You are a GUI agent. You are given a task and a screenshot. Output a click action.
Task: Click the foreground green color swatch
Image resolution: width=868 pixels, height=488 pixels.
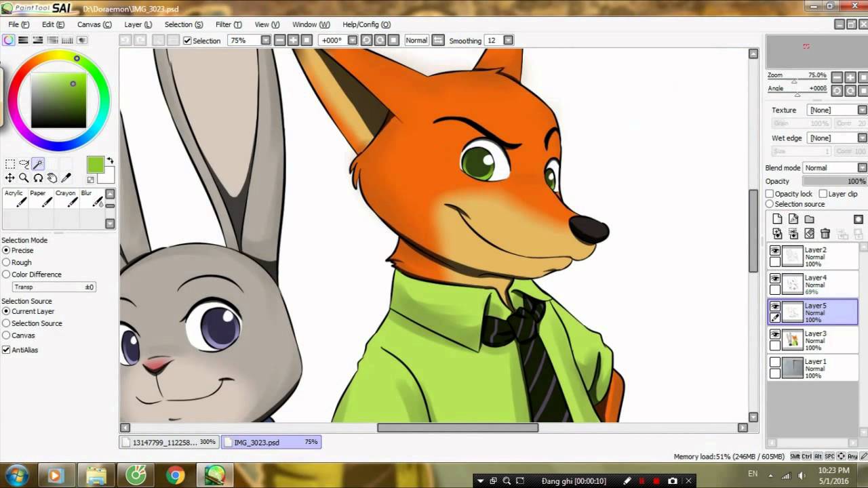pos(95,164)
